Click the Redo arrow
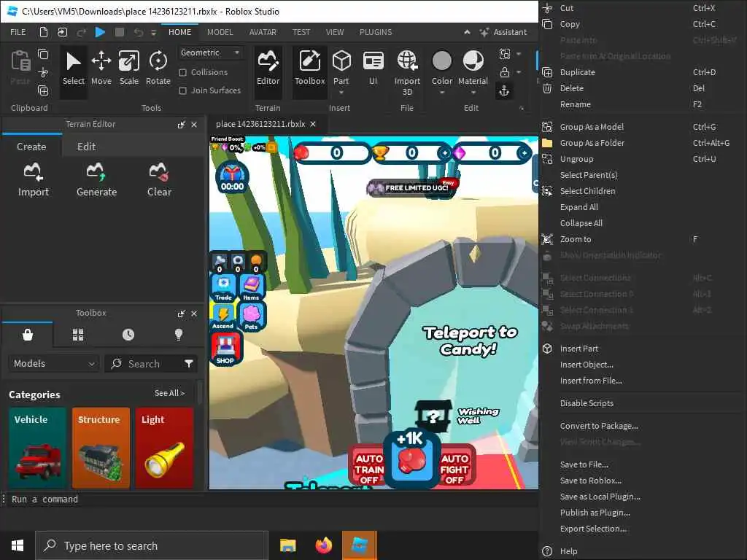Viewport: 747px width, 560px height. [82, 32]
